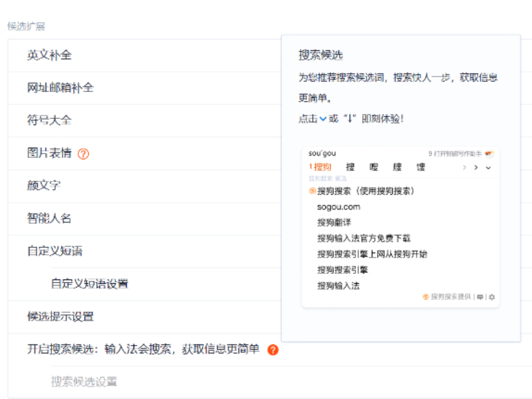532x399 pixels.
Task: Click the 搜索候选 tooltip title
Action: 321,55
